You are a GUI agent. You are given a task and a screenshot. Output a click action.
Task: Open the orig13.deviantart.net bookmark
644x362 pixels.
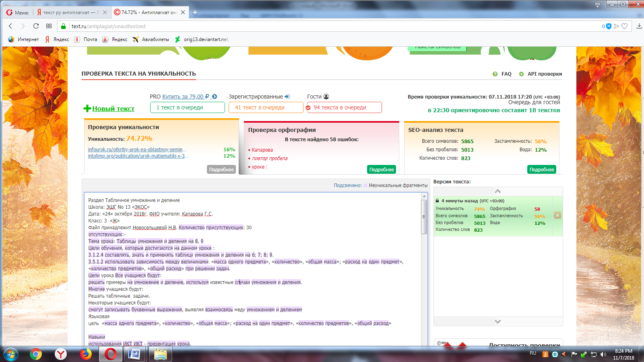(202, 39)
